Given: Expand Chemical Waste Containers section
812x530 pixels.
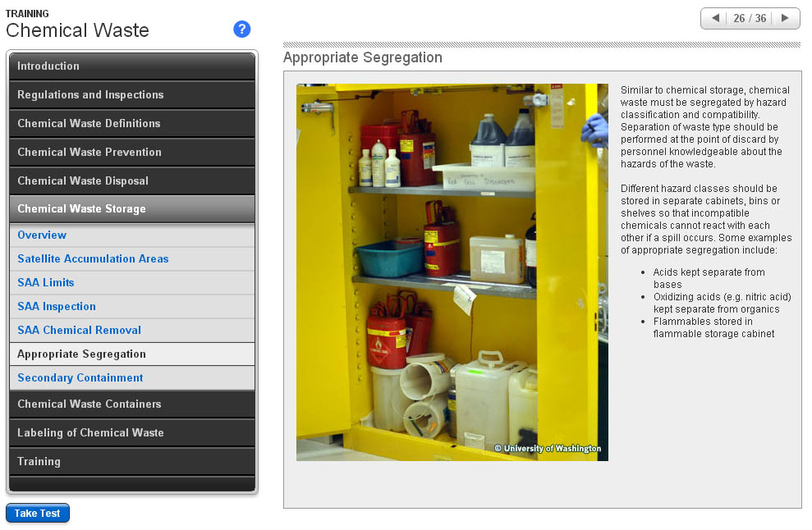Looking at the screenshot, I should pos(131,404).
